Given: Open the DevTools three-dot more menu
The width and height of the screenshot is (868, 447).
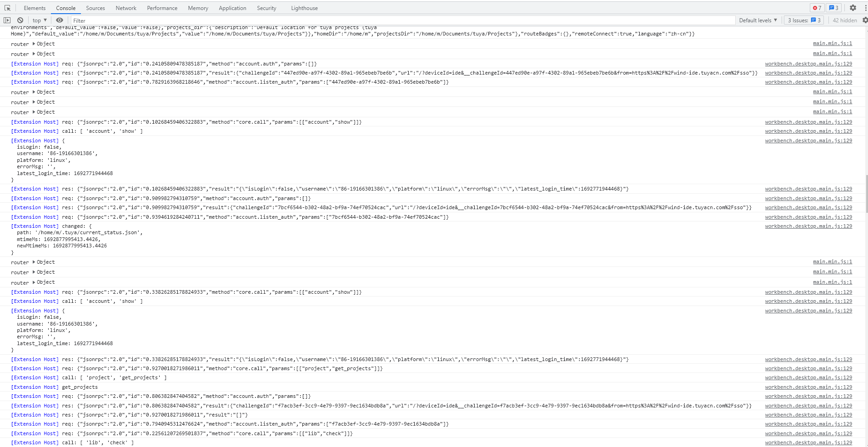Looking at the screenshot, I should tap(865, 8).
